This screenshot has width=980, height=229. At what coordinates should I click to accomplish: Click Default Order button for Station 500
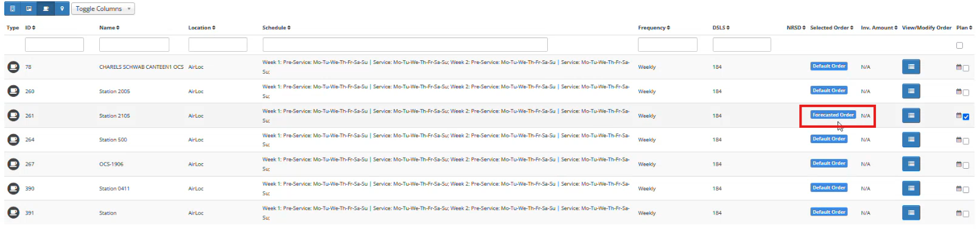click(x=829, y=139)
